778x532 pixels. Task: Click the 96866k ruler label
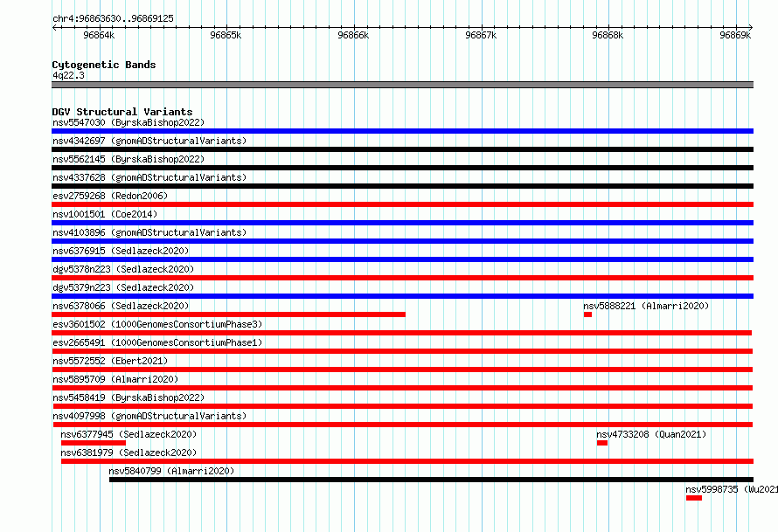coord(353,35)
